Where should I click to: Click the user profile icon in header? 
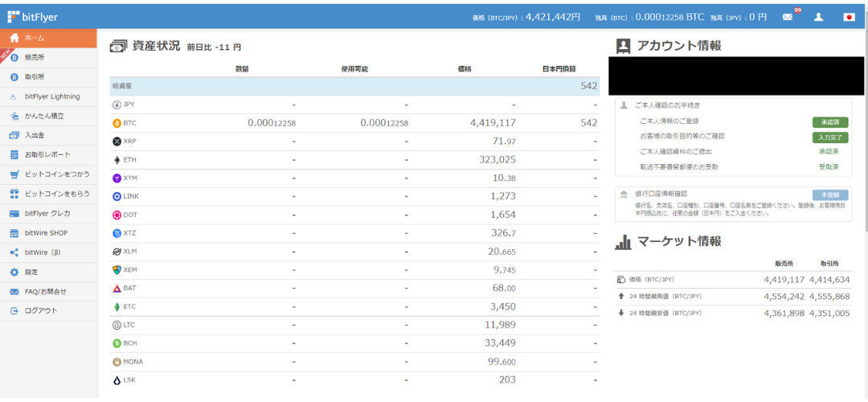pos(818,17)
